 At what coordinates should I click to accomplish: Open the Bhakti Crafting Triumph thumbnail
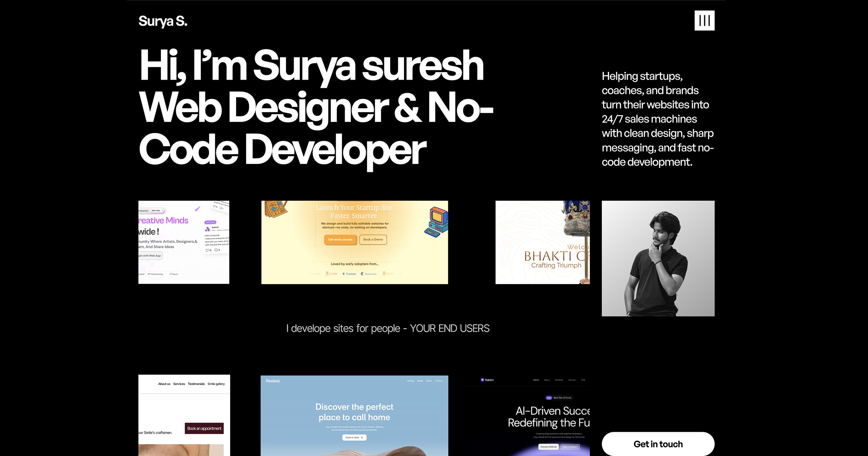pyautogui.click(x=542, y=242)
